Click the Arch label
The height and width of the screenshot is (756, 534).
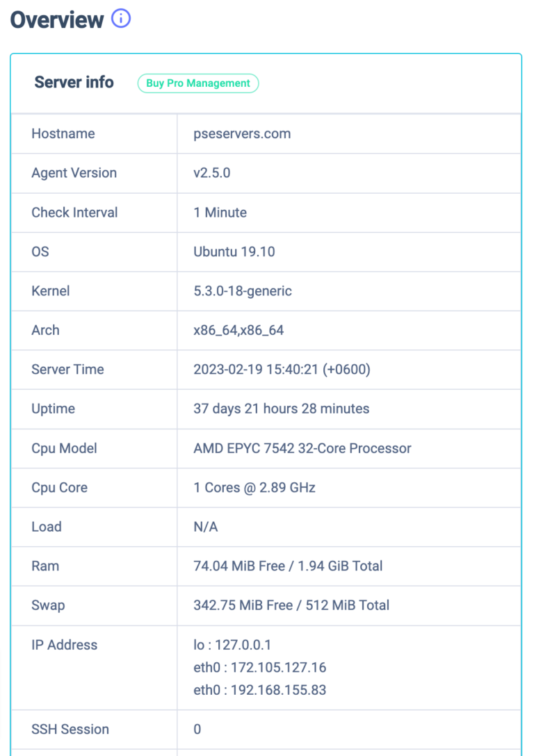coord(45,330)
